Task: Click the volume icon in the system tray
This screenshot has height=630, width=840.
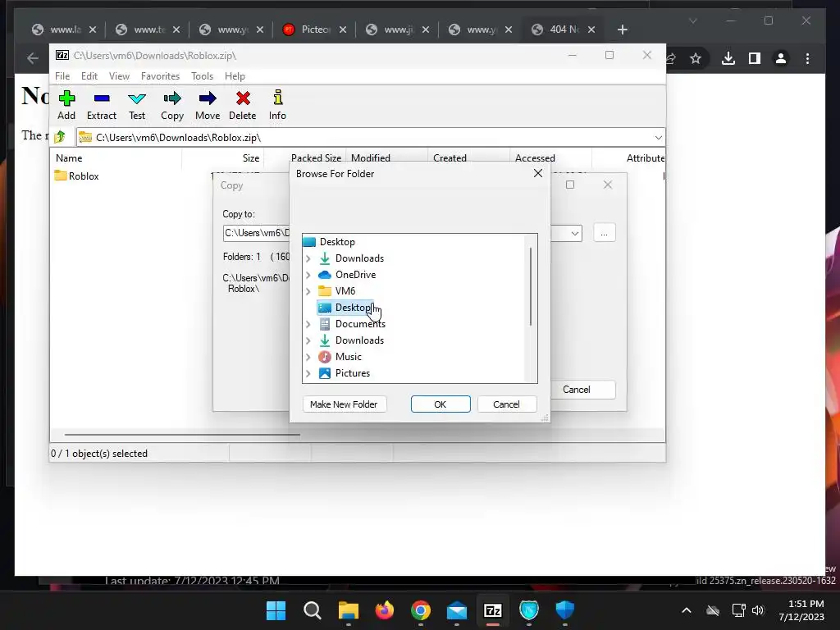Action: [x=758, y=610]
